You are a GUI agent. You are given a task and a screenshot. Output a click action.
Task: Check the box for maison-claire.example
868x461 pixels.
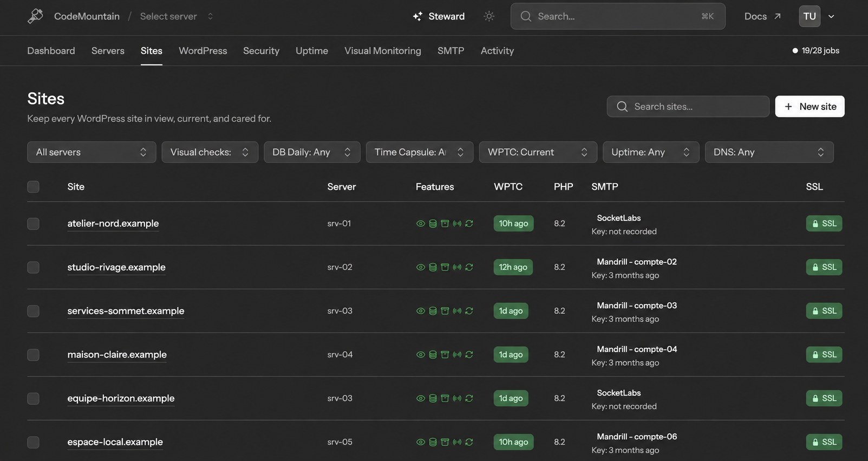coord(33,355)
